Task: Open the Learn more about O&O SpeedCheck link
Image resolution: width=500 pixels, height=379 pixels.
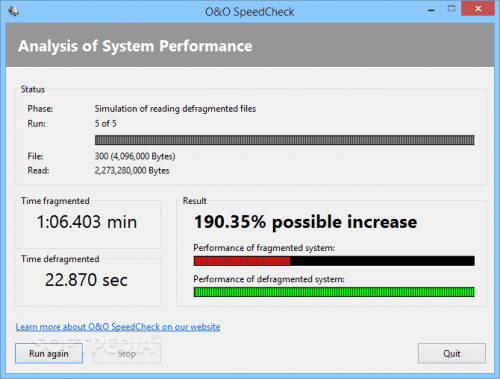Action: [118, 327]
